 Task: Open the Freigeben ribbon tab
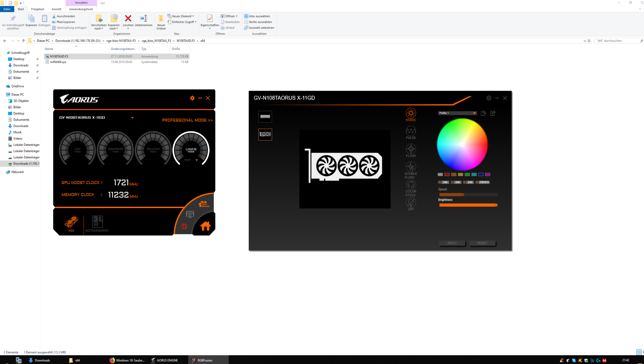click(x=37, y=9)
